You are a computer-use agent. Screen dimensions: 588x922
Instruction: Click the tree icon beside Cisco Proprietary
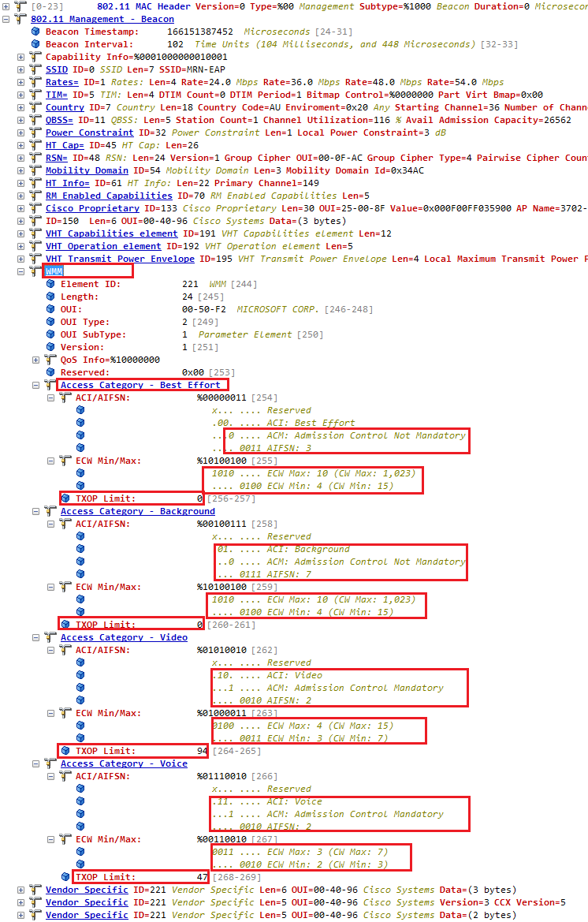(x=35, y=208)
